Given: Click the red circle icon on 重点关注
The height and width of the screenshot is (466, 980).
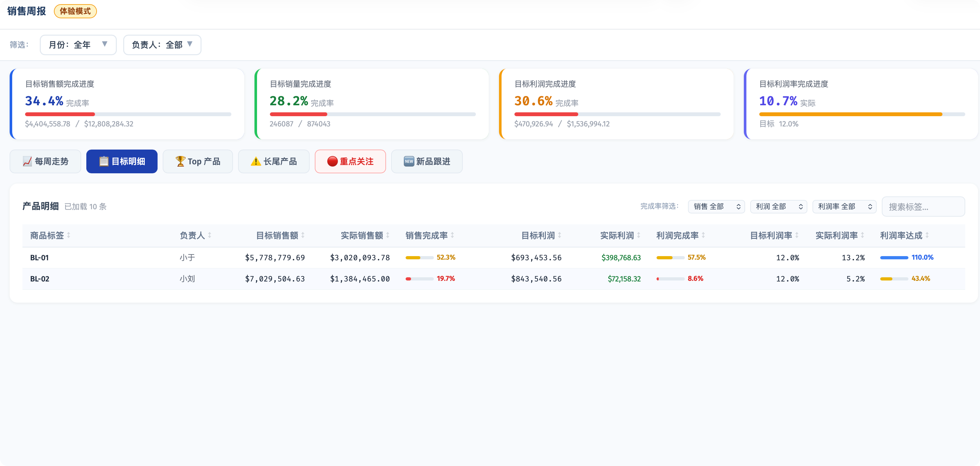Looking at the screenshot, I should click(x=332, y=161).
